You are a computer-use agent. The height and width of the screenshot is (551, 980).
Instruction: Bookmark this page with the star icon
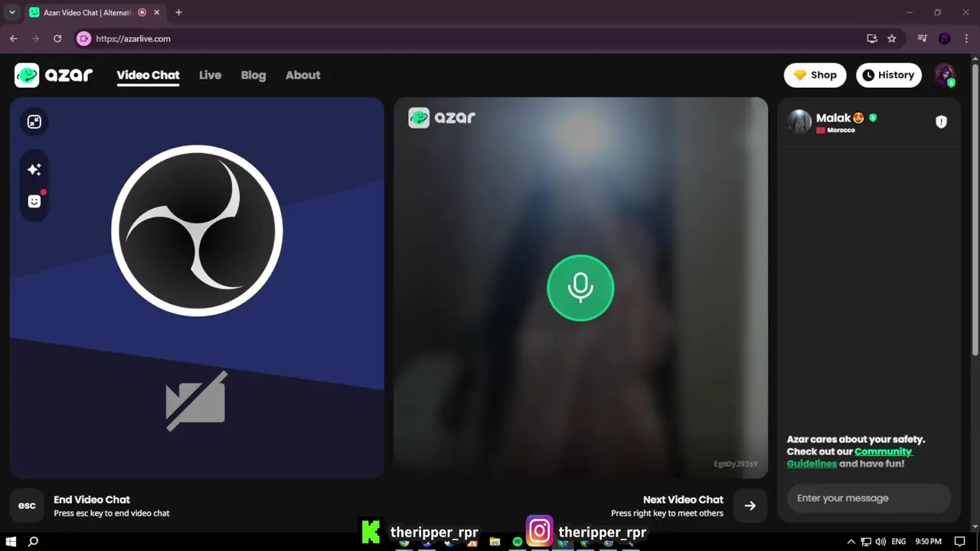click(x=891, y=38)
